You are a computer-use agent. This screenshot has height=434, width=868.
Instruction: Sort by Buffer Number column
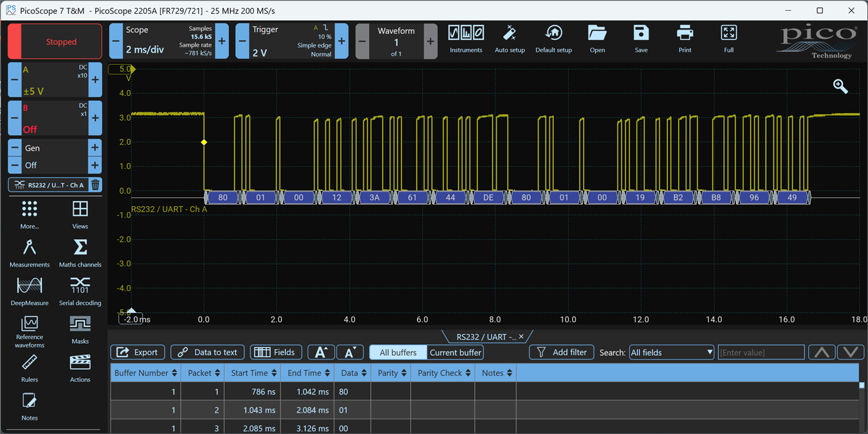145,373
